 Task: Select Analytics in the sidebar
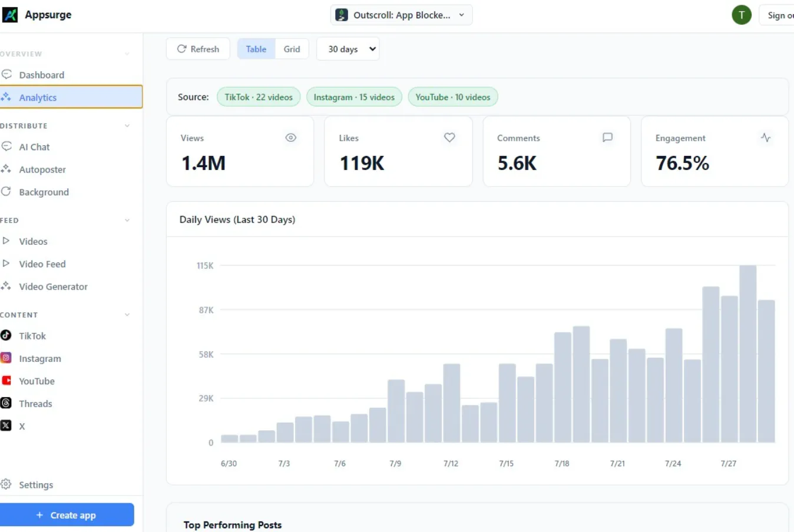pyautogui.click(x=71, y=97)
